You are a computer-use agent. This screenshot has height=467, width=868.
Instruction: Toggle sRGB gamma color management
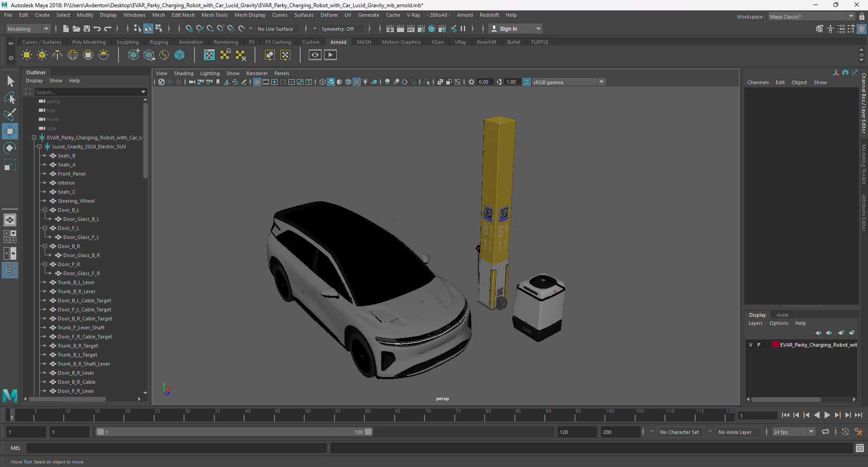[527, 82]
